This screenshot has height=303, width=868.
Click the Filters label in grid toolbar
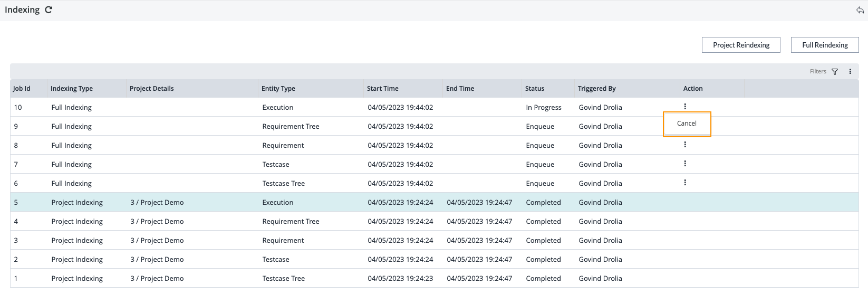[818, 72]
